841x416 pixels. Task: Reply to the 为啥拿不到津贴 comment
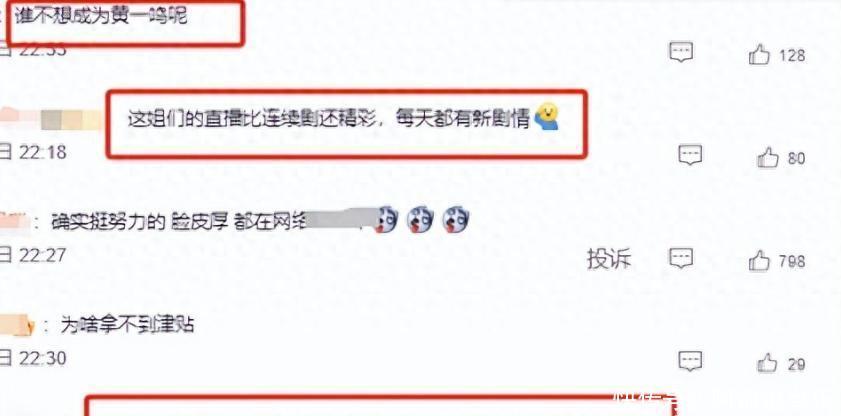click(x=690, y=362)
